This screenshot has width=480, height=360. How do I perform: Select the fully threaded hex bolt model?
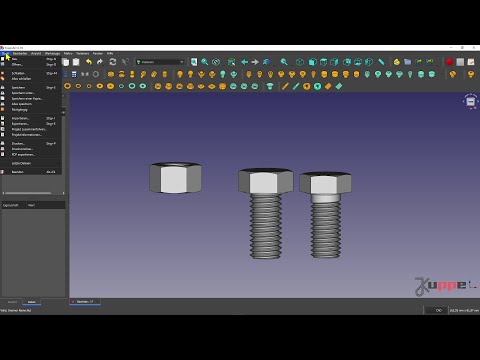point(266,213)
